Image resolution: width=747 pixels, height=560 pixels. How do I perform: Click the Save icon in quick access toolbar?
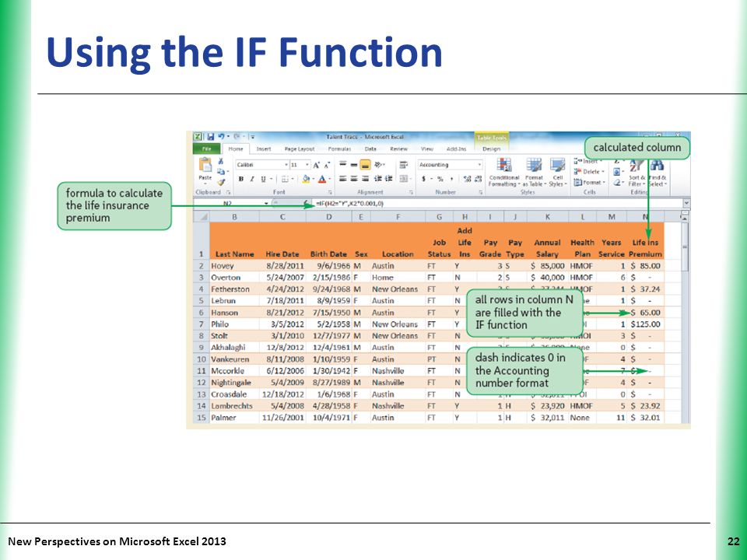pyautogui.click(x=210, y=137)
